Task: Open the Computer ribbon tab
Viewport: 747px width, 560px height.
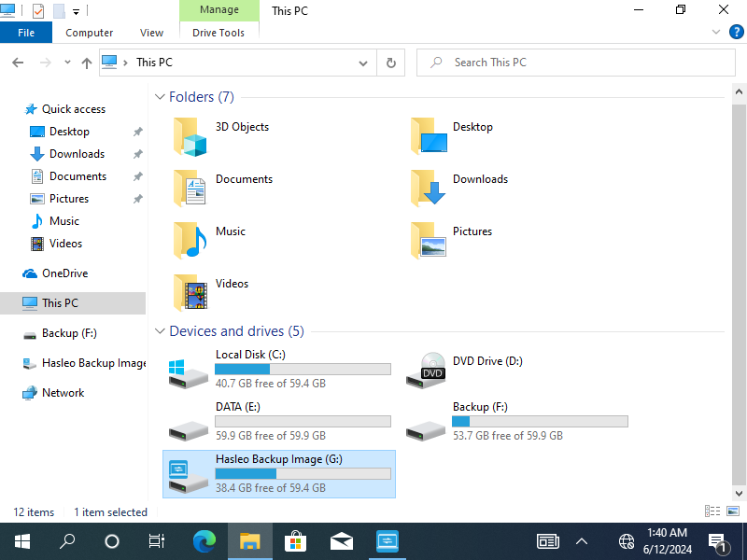Action: point(89,33)
